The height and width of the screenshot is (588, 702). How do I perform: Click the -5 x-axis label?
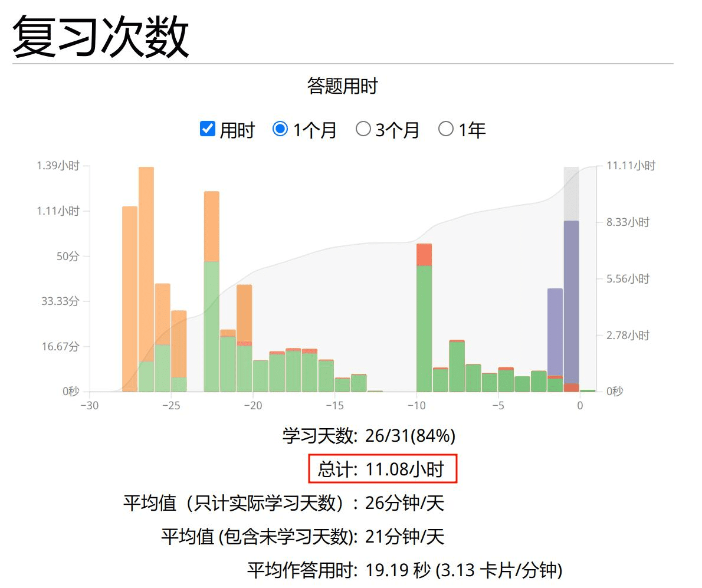coord(498,405)
